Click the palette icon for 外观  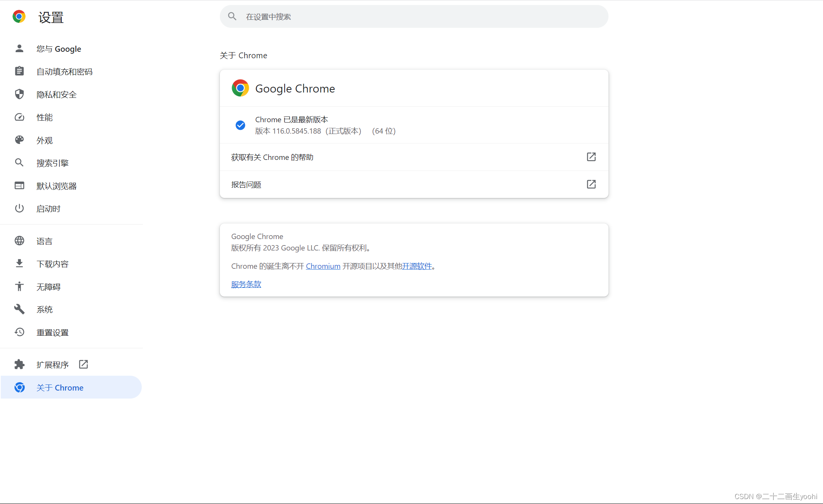click(x=19, y=140)
